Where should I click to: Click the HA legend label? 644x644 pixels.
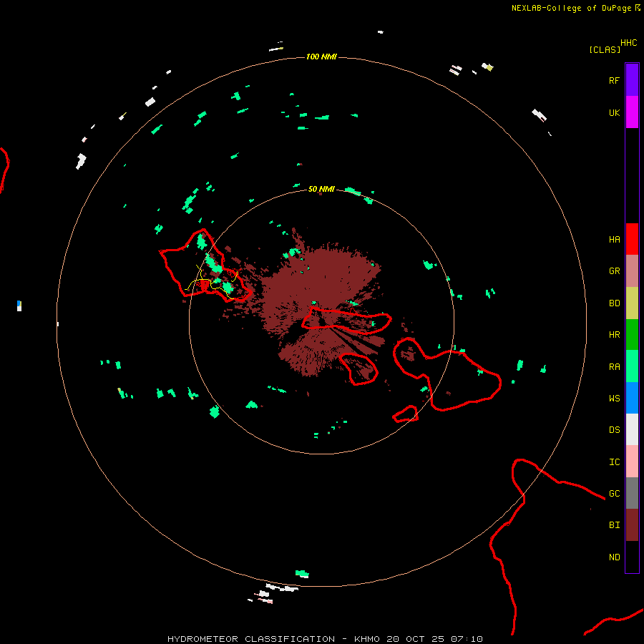[614, 240]
